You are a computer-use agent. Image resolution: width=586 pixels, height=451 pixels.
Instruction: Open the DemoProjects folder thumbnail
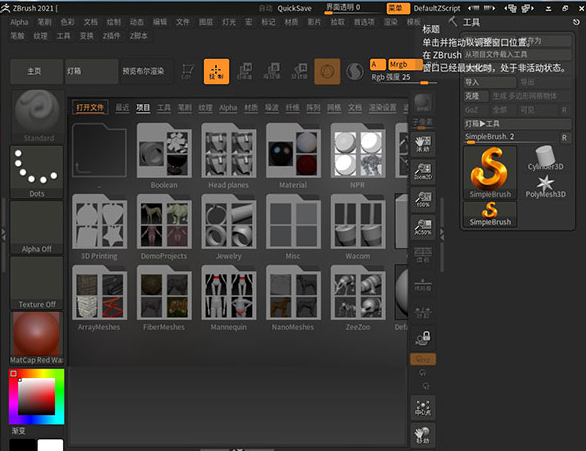[x=164, y=221]
